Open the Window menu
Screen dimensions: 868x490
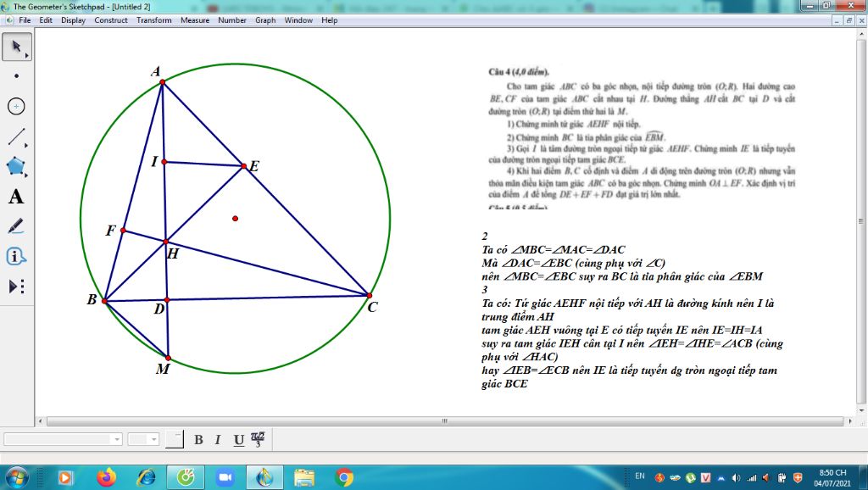coord(298,20)
